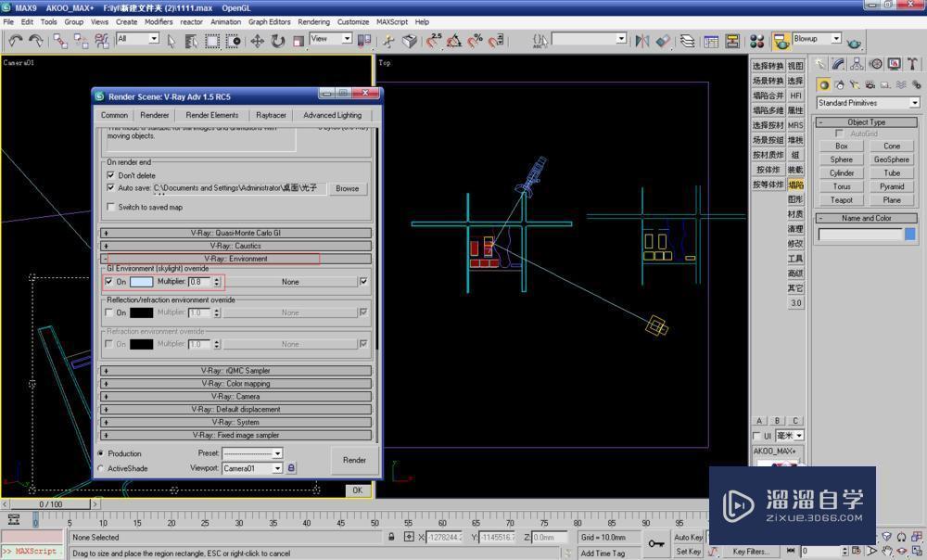Select the Select and Move tool
This screenshot has height=560, width=927.
257,40
